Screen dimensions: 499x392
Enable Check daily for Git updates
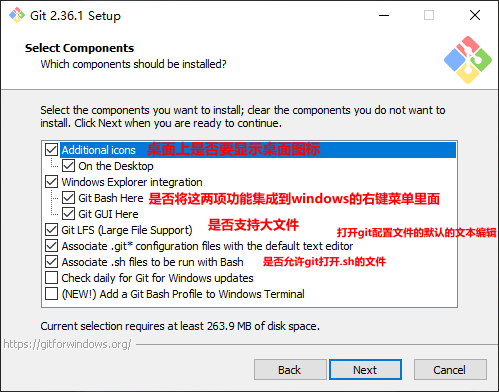click(51, 278)
